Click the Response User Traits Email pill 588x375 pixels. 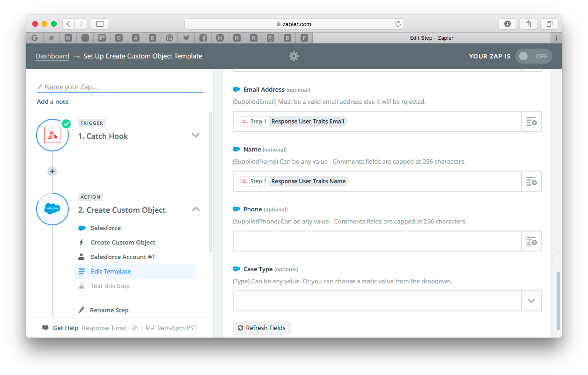pyautogui.click(x=293, y=122)
